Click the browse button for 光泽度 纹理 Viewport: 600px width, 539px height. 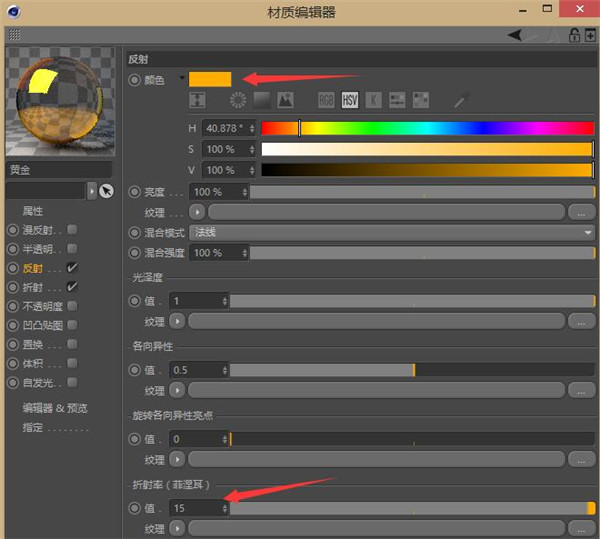point(581,322)
